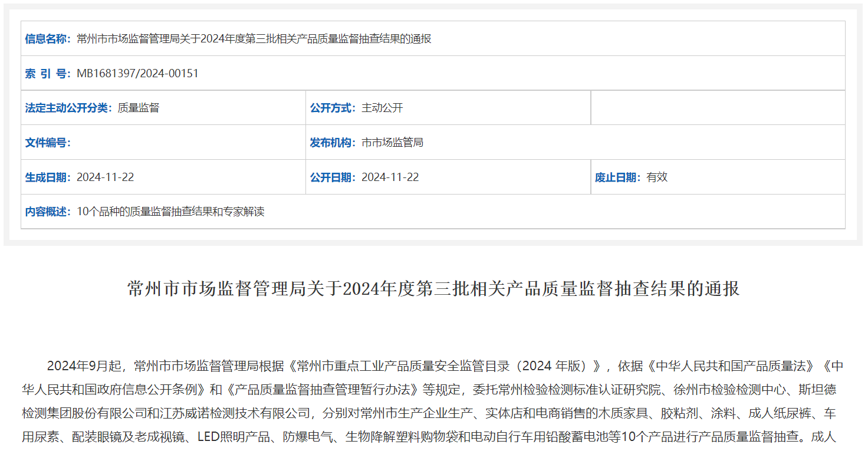Click the 信息名称 label
The image size is (868, 451).
pyautogui.click(x=48, y=39)
